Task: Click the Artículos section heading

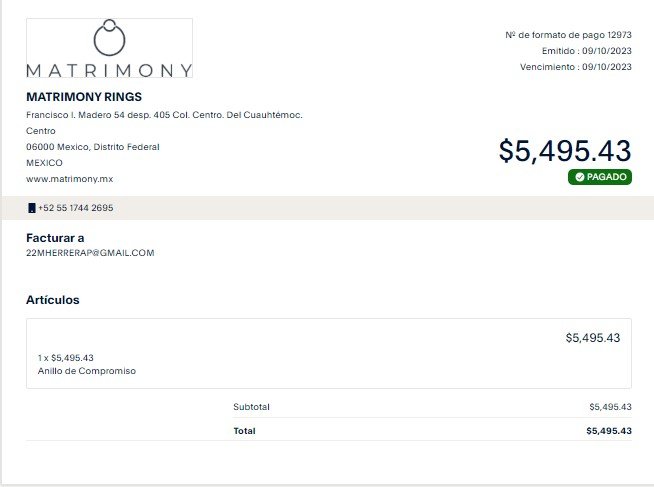Action: 53,300
